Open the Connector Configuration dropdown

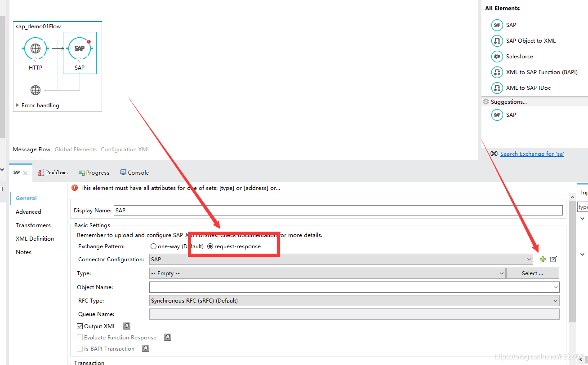coord(342,259)
